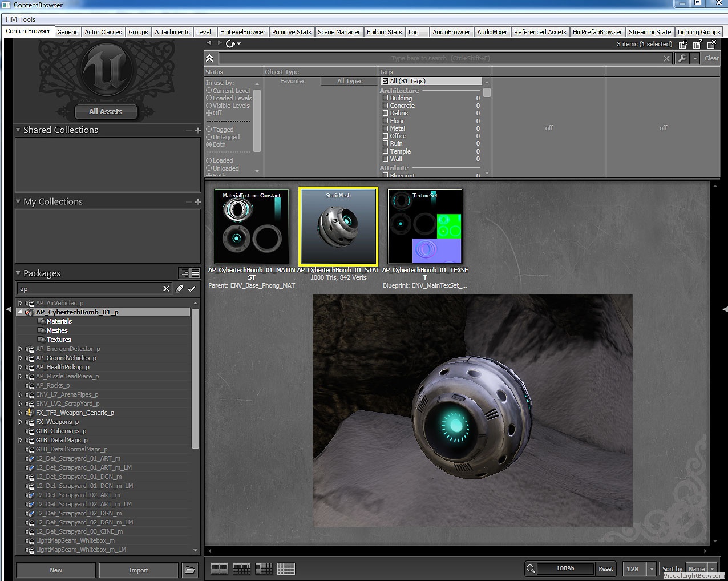This screenshot has height=581, width=728.
Task: Click the close-pane layout icon
Action: point(711,44)
